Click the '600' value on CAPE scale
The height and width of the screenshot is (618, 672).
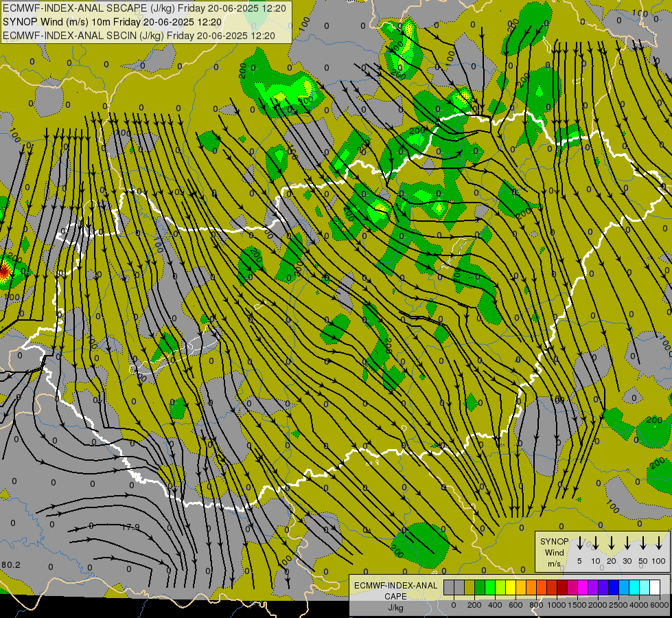pos(515,605)
